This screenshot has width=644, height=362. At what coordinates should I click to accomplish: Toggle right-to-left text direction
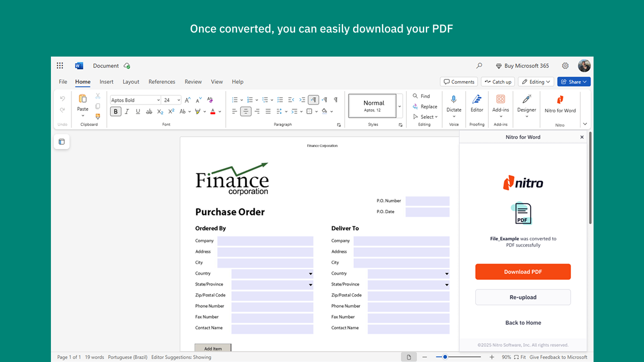pyautogui.click(x=324, y=100)
